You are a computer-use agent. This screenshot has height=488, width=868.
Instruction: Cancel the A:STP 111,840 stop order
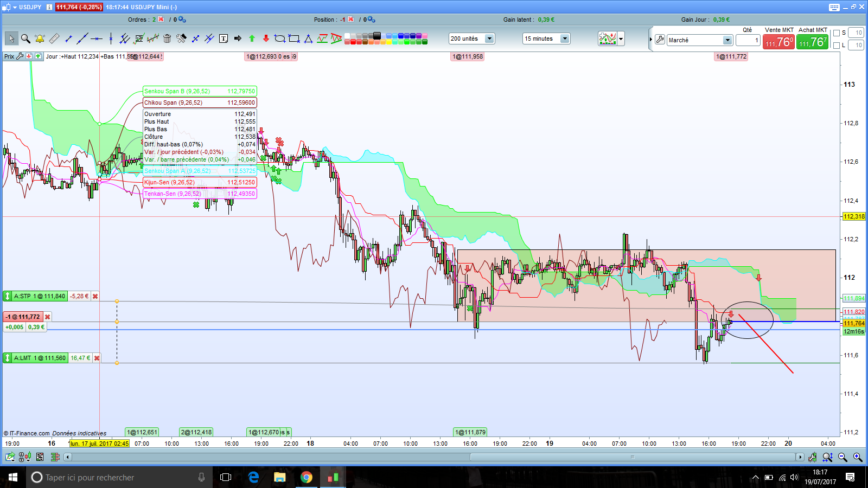click(x=95, y=296)
